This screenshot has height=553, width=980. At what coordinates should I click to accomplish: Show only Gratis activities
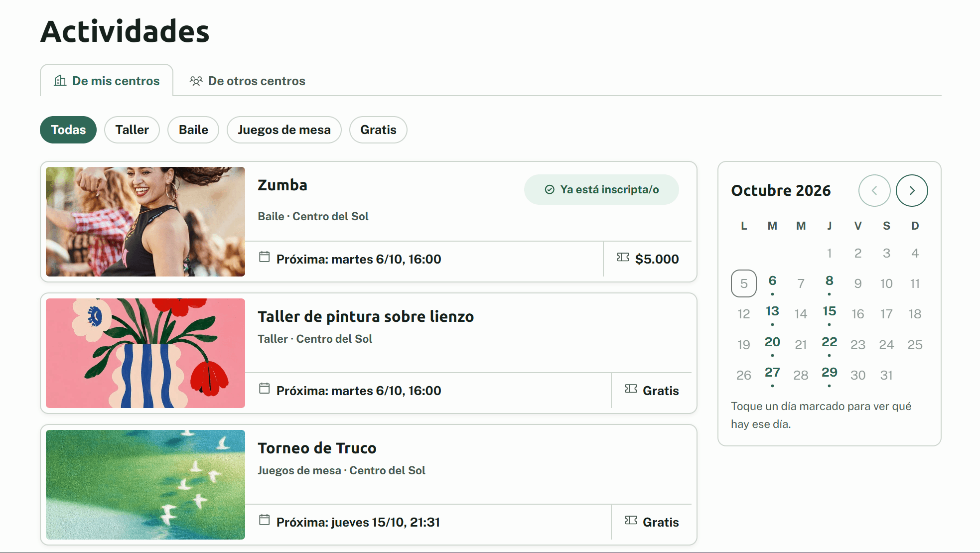tap(378, 130)
